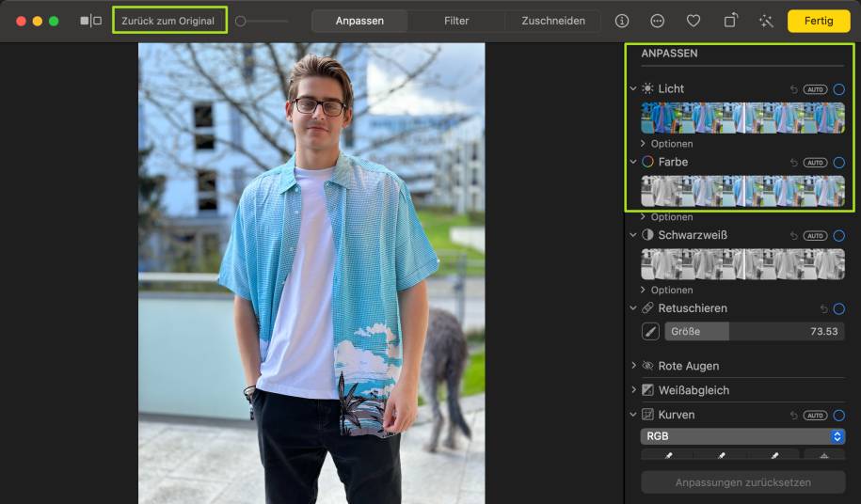Rotate the photo with the rotate icon
This screenshot has height=504, width=861.
click(730, 21)
